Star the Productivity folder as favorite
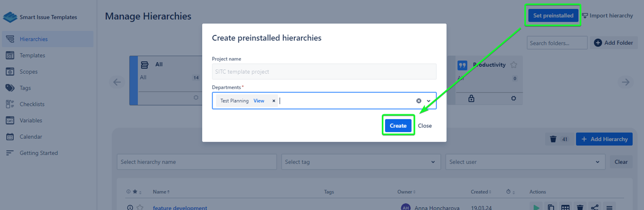644x210 pixels. 514,65
